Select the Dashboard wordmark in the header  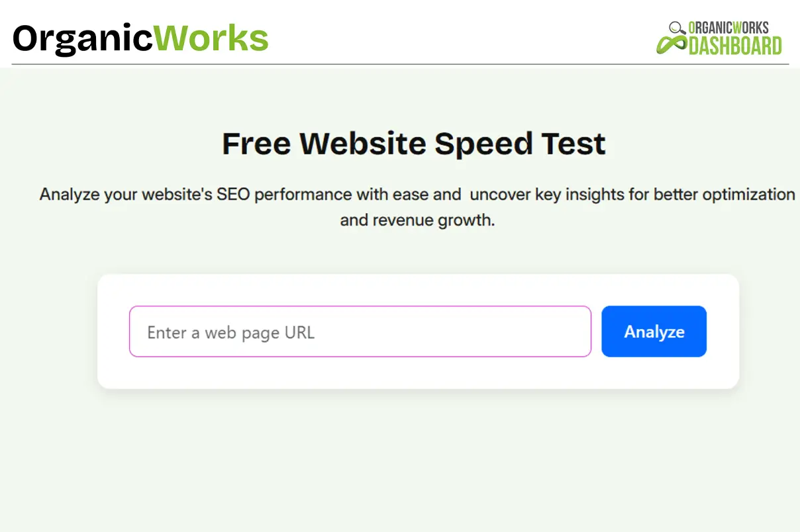pyautogui.click(x=735, y=44)
